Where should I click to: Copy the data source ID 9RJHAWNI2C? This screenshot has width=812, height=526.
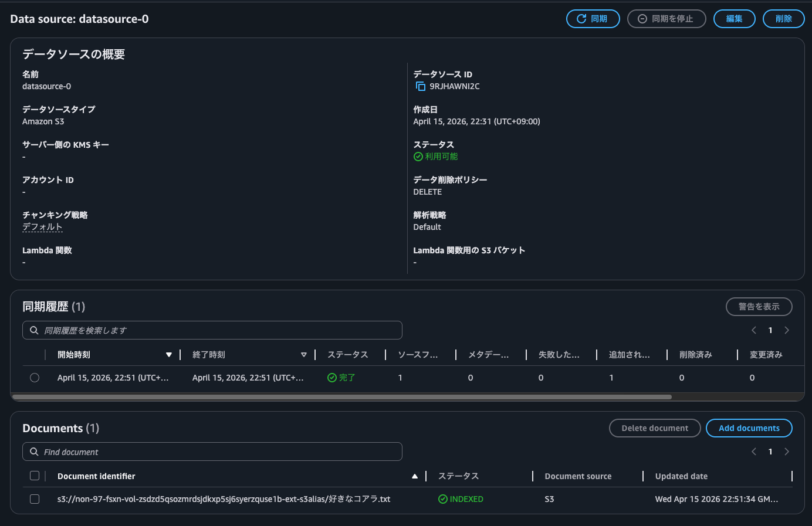point(420,86)
